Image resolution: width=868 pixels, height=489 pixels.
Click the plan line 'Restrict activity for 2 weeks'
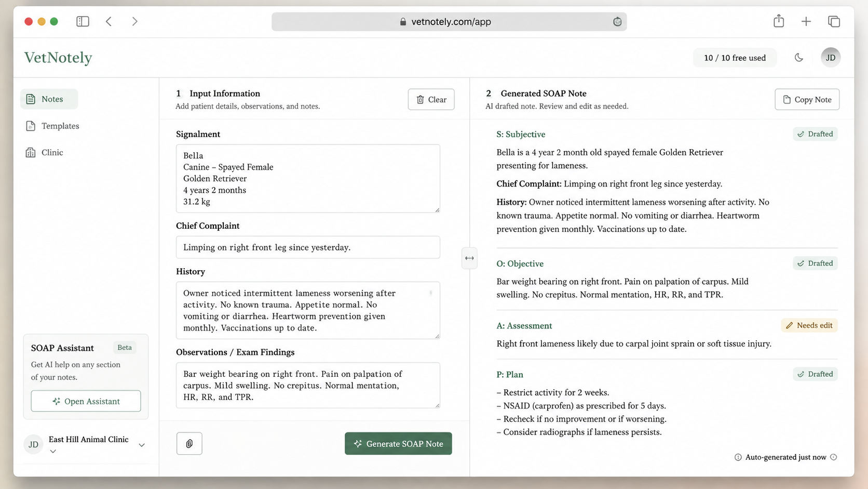(x=553, y=392)
